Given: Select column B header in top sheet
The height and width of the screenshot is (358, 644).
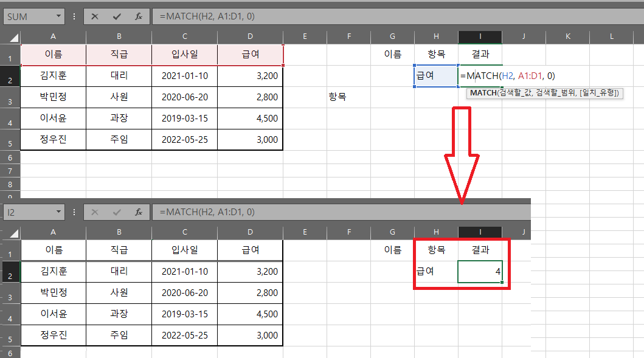Looking at the screenshot, I should (x=119, y=36).
